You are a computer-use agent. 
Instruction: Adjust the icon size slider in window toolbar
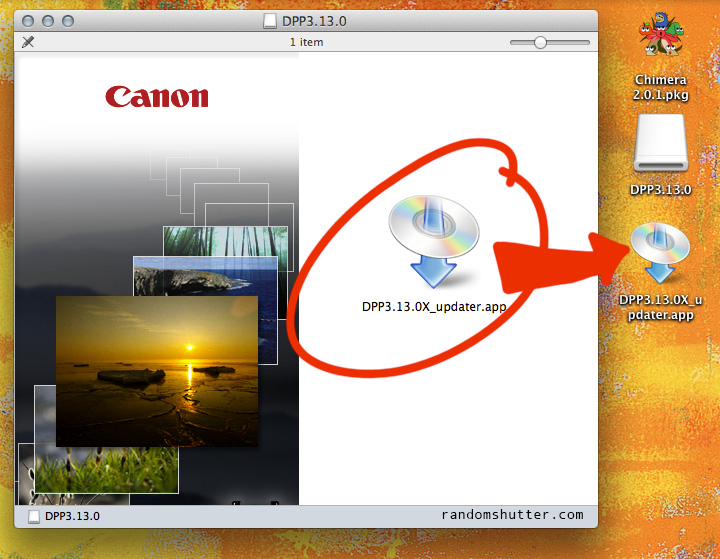pyautogui.click(x=540, y=42)
